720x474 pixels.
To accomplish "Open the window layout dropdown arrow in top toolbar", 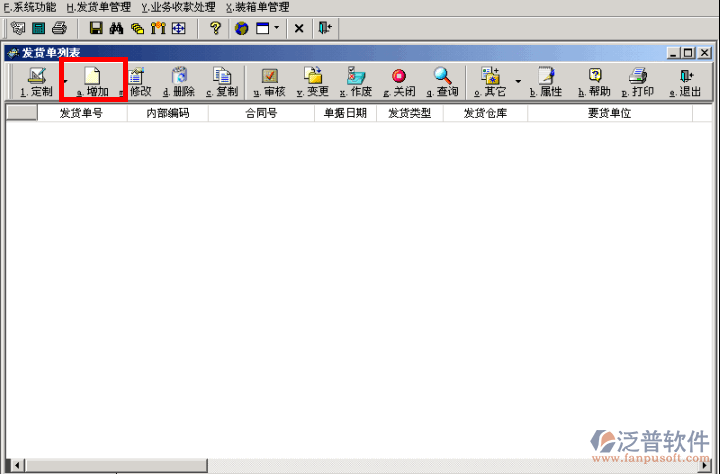I will click(277, 28).
